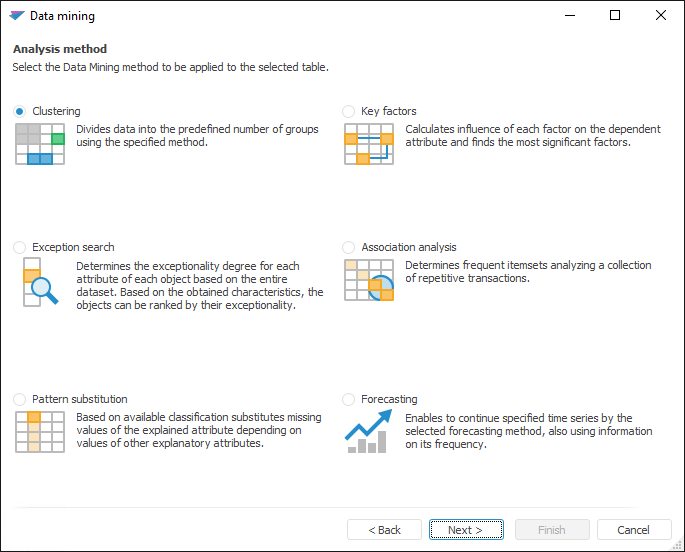Go to the Next wizard step
This screenshot has height=552, width=685.
coord(465,530)
